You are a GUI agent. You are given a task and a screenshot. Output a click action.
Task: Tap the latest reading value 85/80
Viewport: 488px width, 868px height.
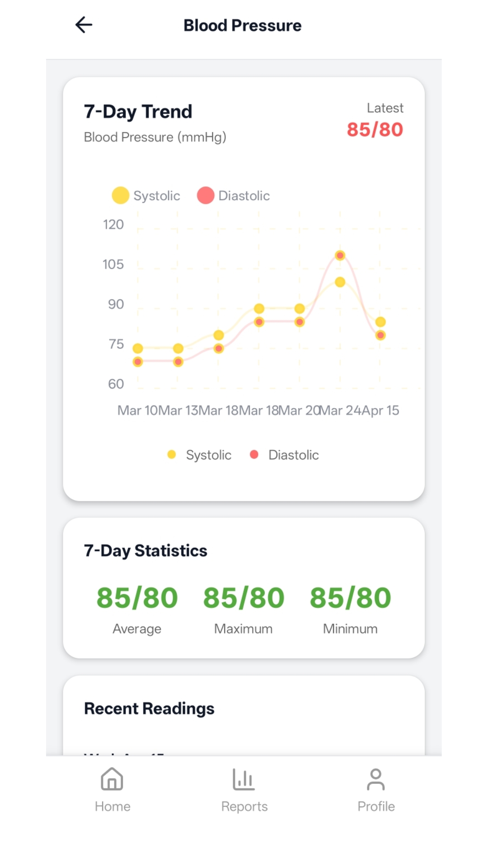[375, 130]
